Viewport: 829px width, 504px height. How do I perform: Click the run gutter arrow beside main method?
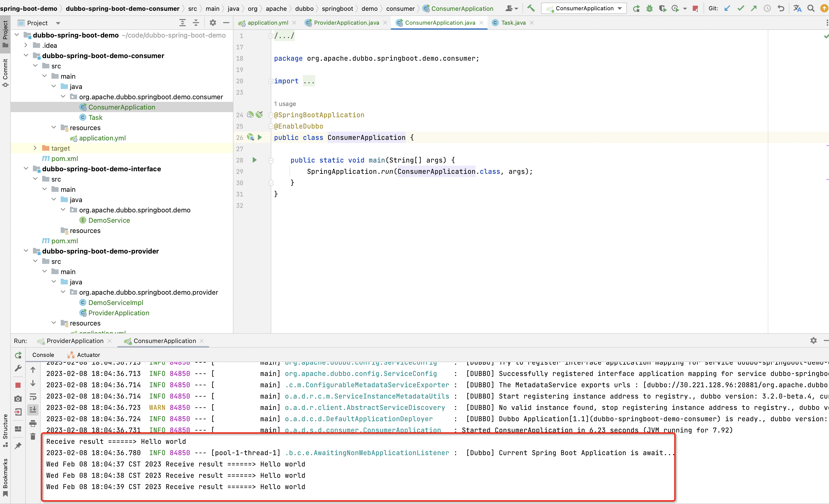click(x=255, y=160)
